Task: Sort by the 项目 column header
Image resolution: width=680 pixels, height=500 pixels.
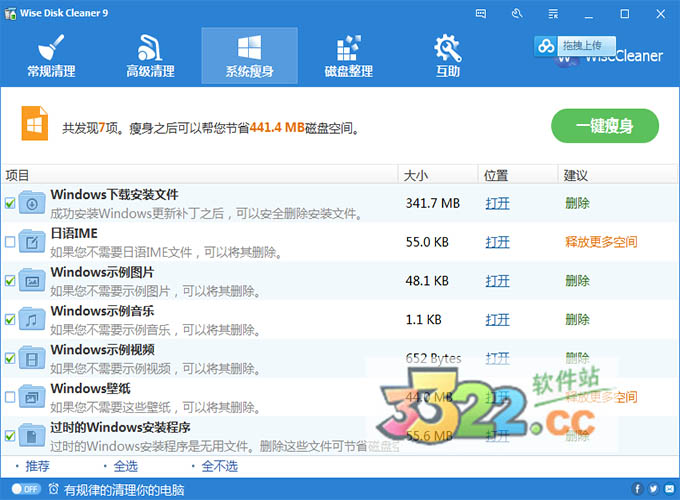Action: pos(199,175)
